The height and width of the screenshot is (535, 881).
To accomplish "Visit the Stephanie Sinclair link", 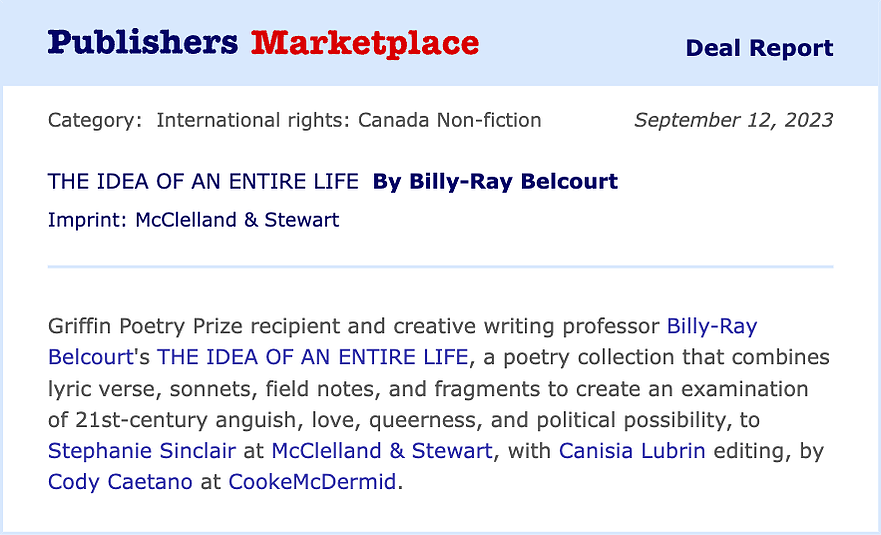I will point(142,451).
